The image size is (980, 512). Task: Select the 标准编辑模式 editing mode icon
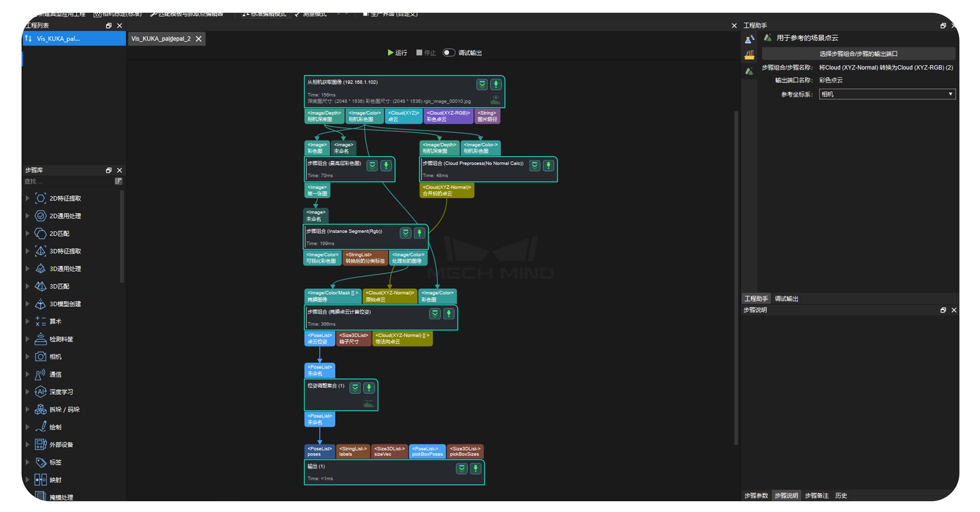click(245, 14)
